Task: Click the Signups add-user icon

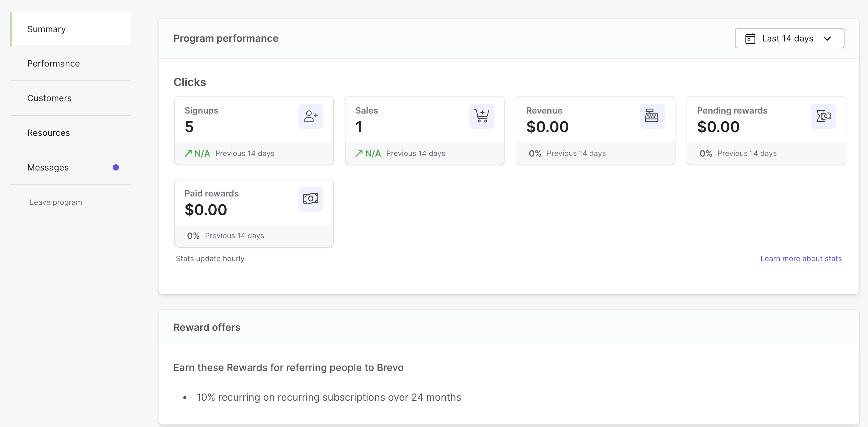Action: pyautogui.click(x=310, y=116)
